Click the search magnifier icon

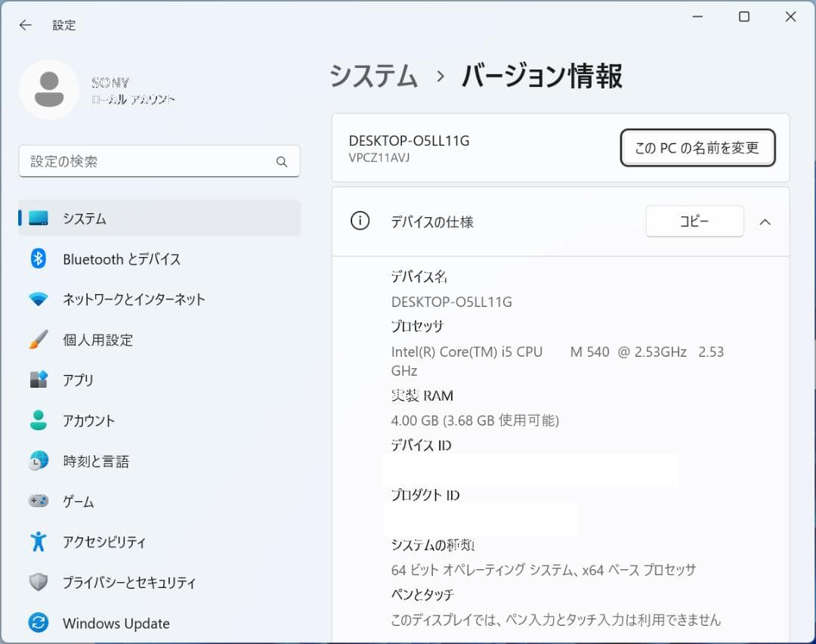click(x=282, y=162)
